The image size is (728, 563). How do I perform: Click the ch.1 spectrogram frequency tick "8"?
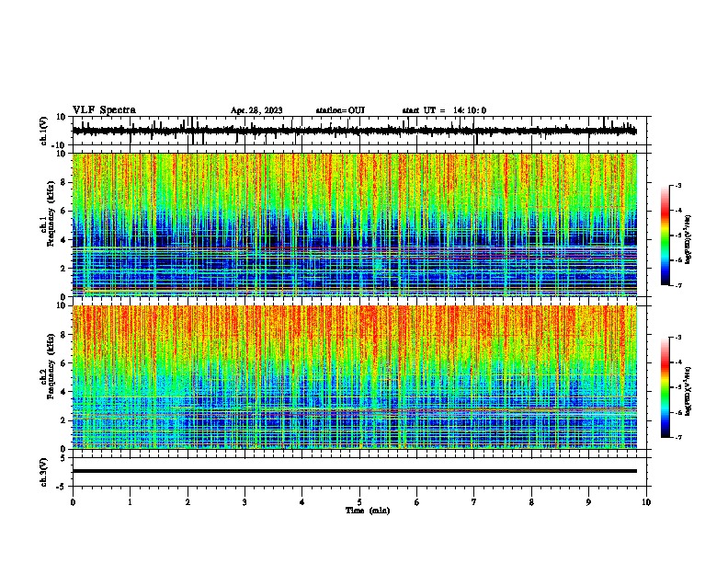pos(64,182)
